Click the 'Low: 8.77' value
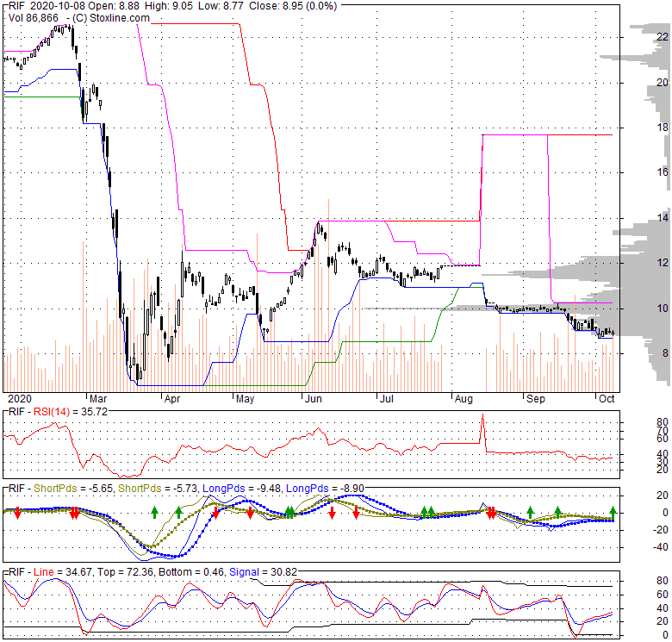This screenshot has width=672, height=642. [221, 6]
